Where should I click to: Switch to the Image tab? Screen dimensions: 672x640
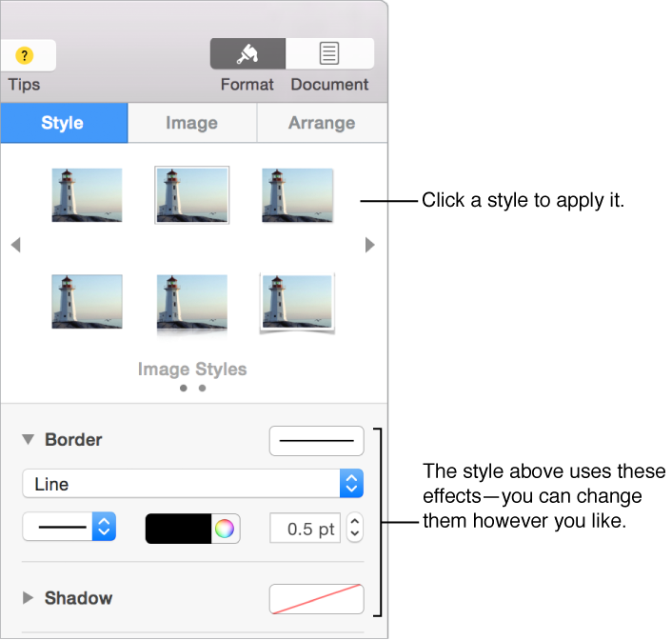tap(192, 123)
